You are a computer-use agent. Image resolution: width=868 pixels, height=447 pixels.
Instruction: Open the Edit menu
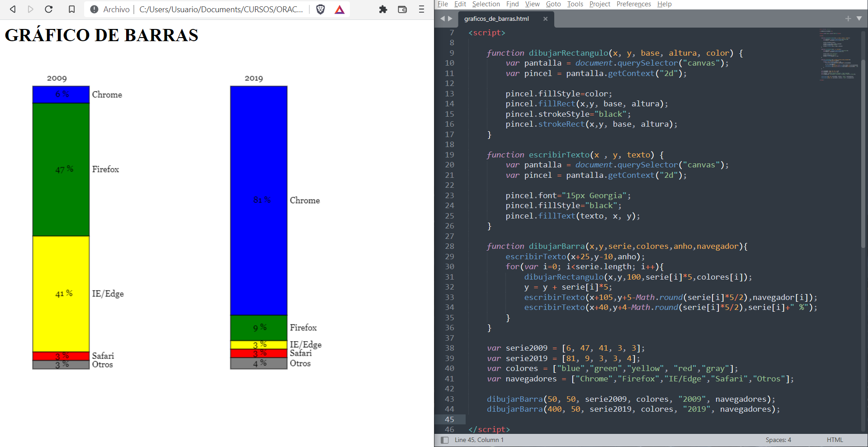pyautogui.click(x=460, y=4)
